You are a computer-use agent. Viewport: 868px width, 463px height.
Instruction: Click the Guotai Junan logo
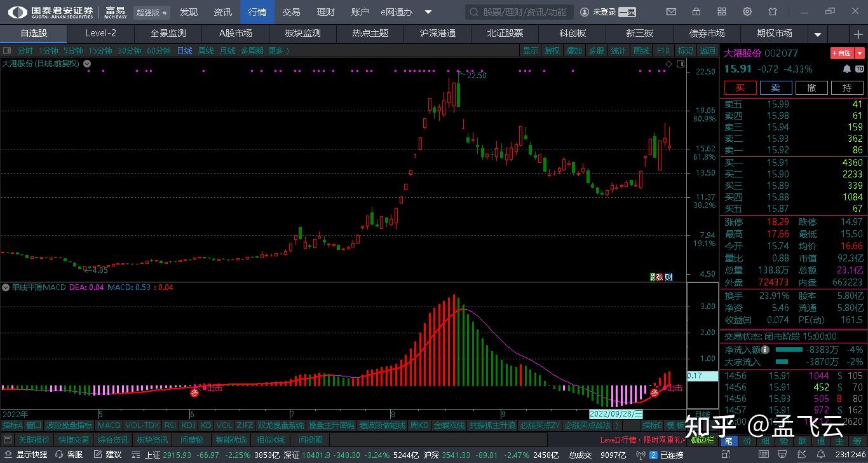pos(51,11)
